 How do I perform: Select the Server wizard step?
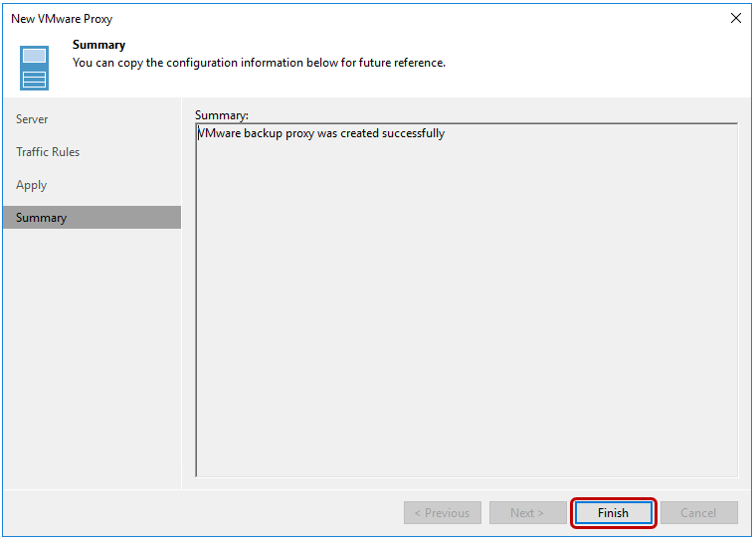[x=92, y=119]
